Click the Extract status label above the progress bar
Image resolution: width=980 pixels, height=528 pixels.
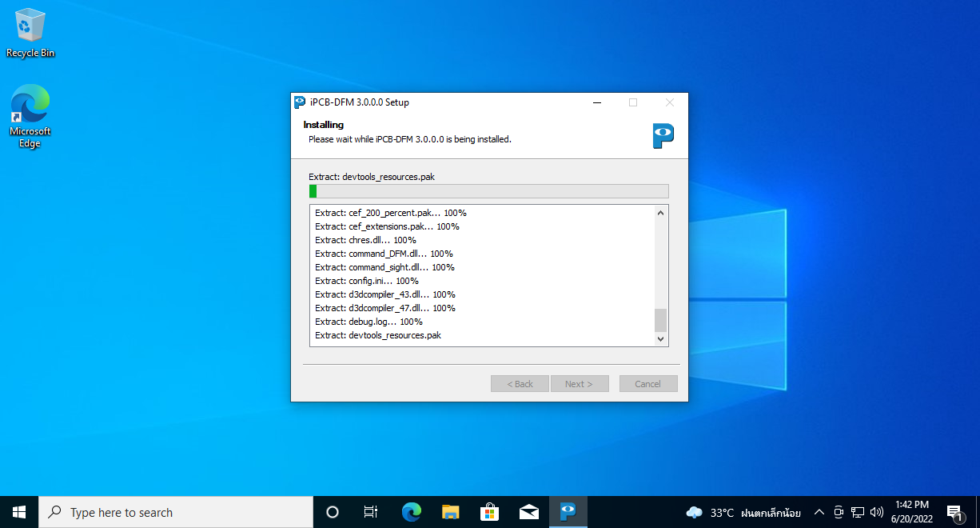[372, 177]
